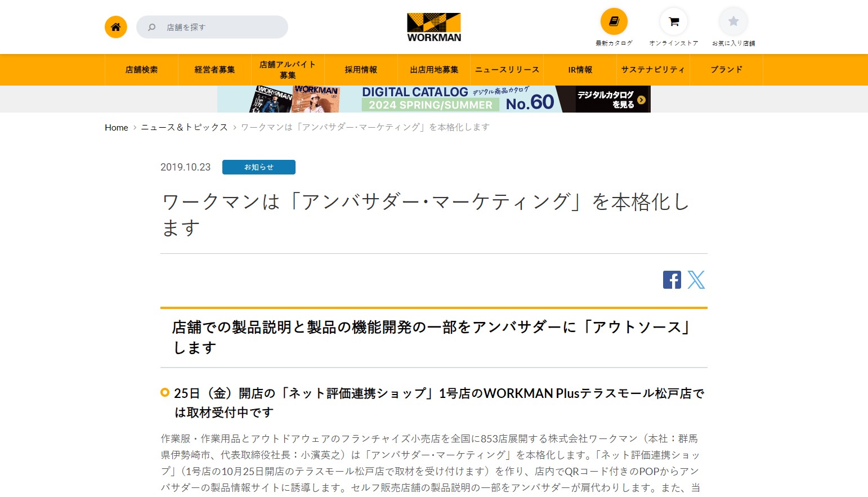Image resolution: width=868 pixels, height=497 pixels.
Task: Go to the ニュース＆トピックス breadcrumb link
Action: [x=184, y=127]
